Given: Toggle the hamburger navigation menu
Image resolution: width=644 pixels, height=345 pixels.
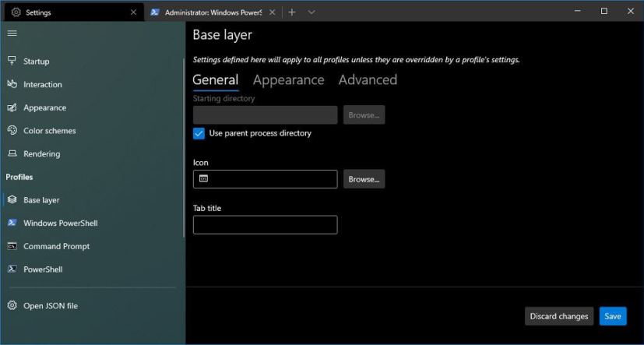Looking at the screenshot, I should [12, 33].
